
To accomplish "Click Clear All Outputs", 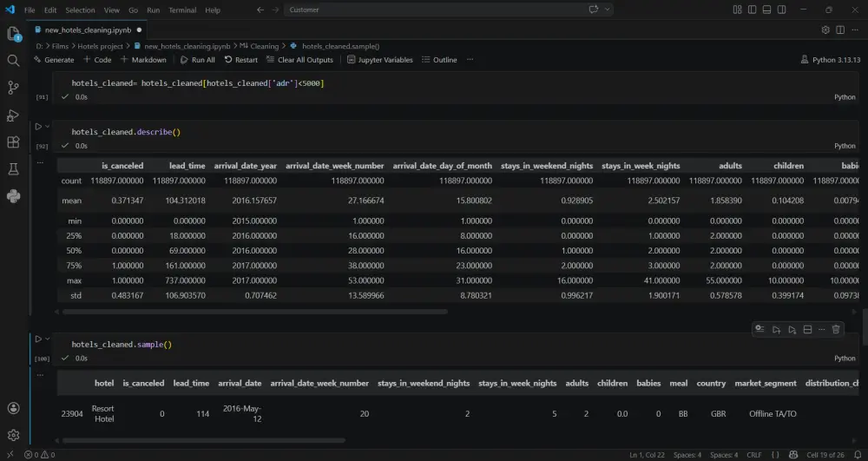I will coord(299,60).
